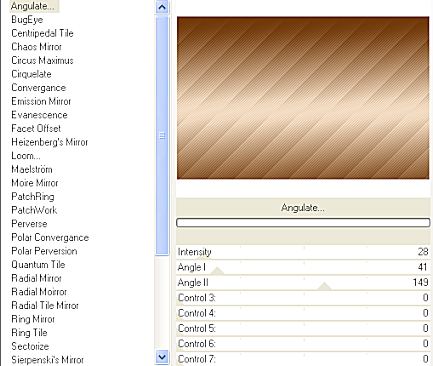Select the Sectorize filter

coord(30,346)
